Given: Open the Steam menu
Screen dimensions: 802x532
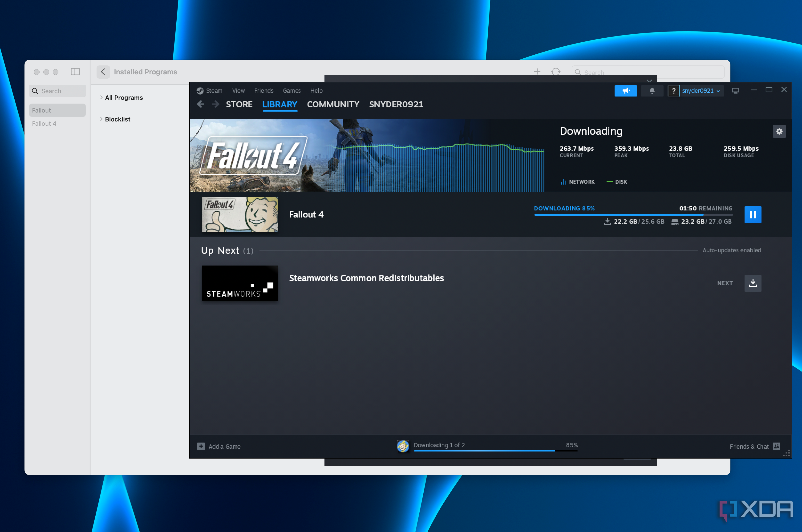Looking at the screenshot, I should tap(214, 91).
